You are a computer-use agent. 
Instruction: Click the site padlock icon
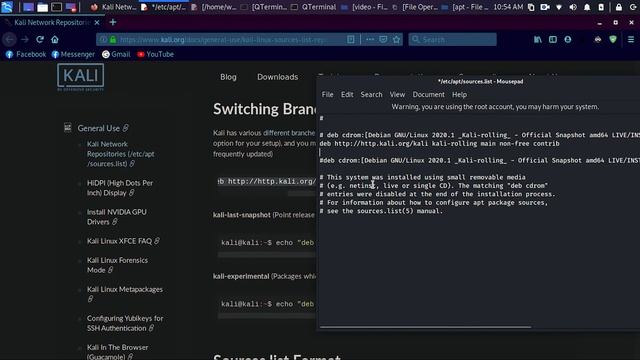point(113,40)
